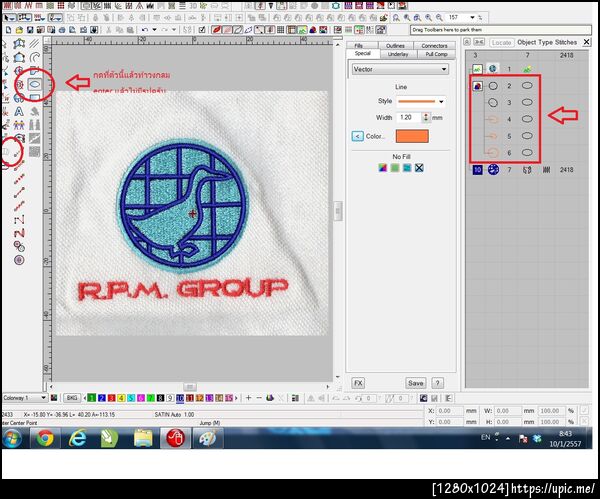Viewport: 600px width, 499px height.
Task: Click the Undo arrow icon
Action: [x=145, y=30]
